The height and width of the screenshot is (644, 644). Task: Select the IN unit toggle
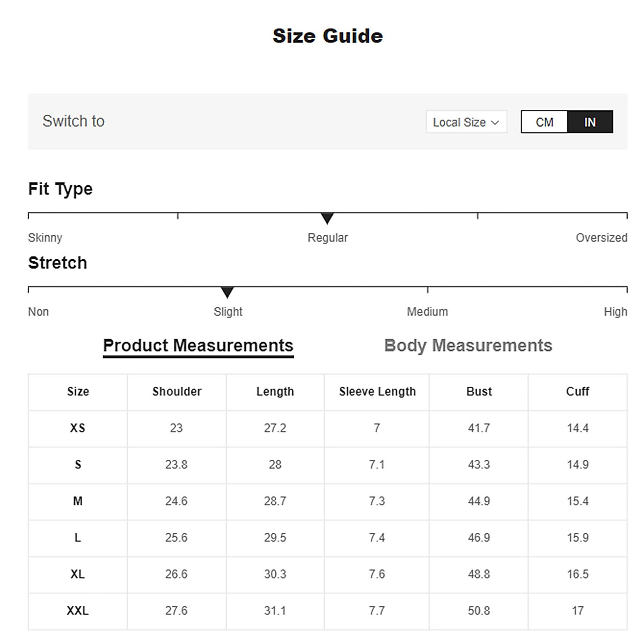[590, 122]
